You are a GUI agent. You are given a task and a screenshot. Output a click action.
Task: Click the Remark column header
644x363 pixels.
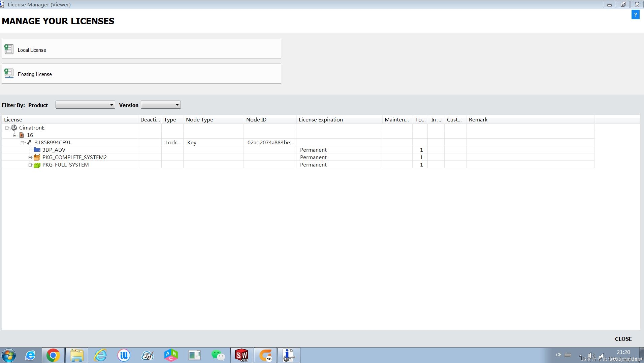530,119
